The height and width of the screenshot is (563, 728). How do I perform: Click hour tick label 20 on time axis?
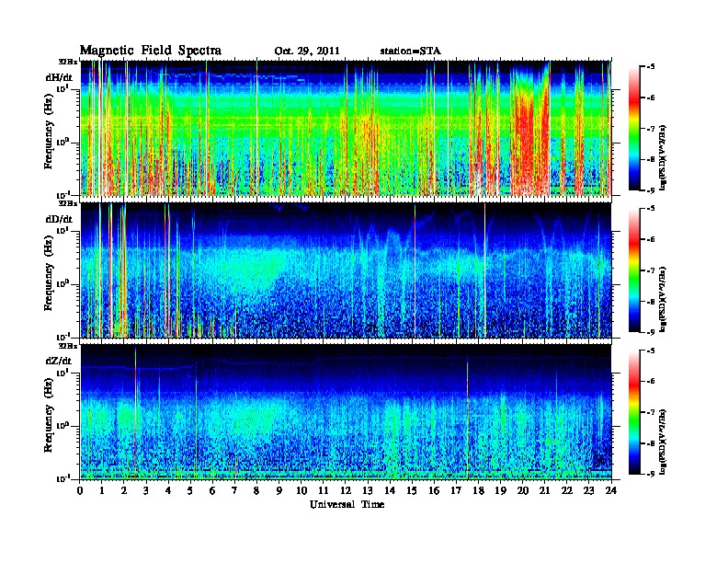coord(523,490)
